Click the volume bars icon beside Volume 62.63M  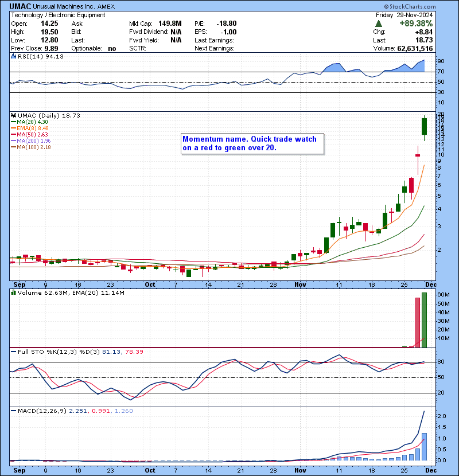(x=13, y=292)
